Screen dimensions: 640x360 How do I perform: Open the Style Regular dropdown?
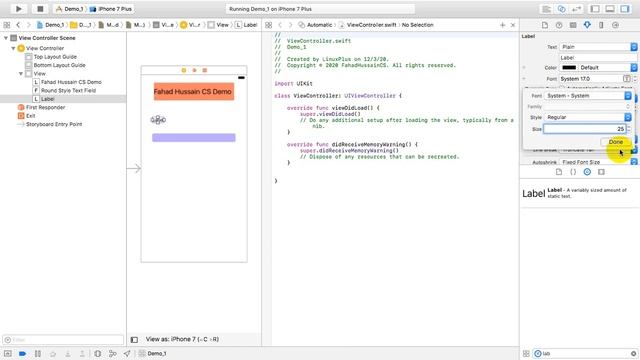click(x=588, y=117)
